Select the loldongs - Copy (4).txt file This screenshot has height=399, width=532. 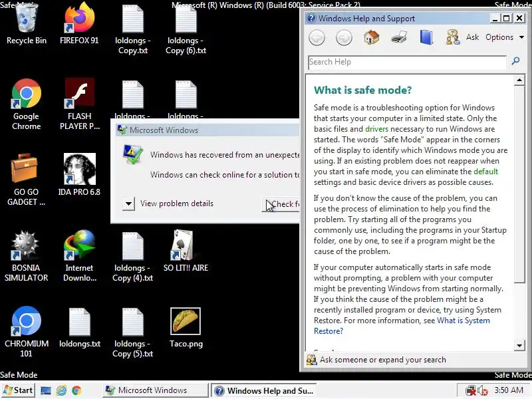(132, 257)
